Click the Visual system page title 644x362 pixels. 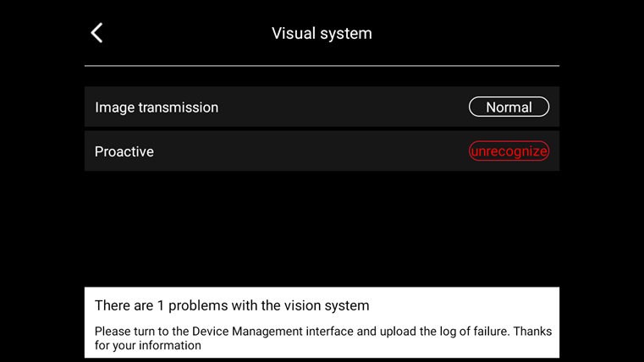[322, 34]
